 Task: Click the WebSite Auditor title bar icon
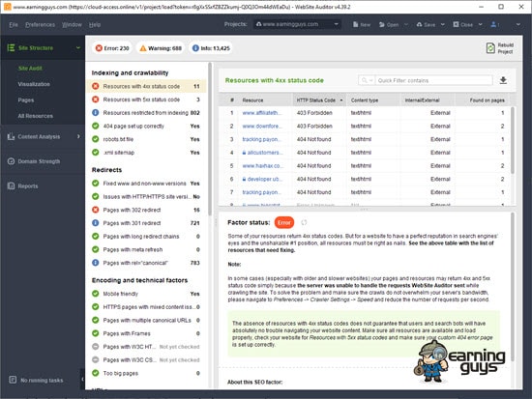tap(7, 7)
